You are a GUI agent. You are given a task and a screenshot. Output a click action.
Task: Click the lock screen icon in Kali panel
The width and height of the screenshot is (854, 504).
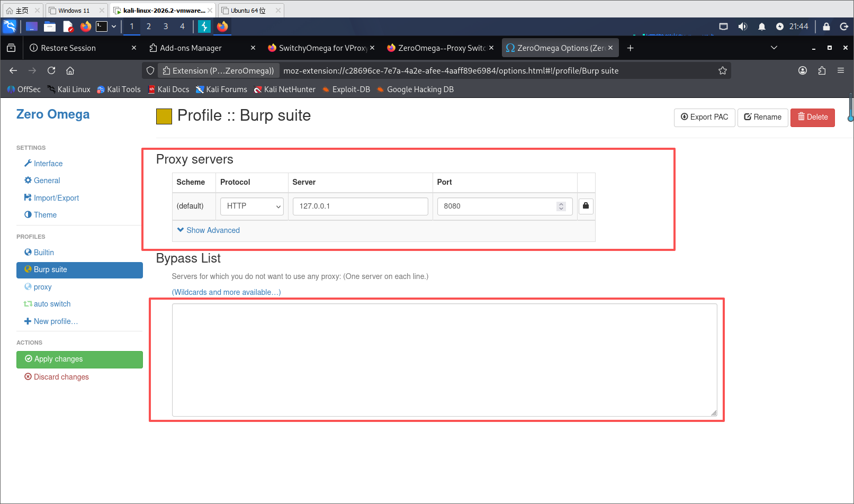coord(826,26)
